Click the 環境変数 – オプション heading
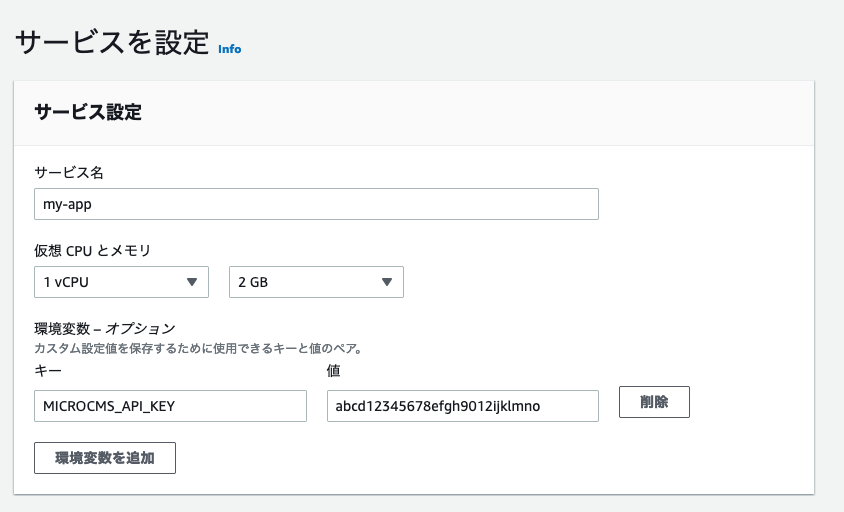Image resolution: width=844 pixels, height=512 pixels. point(105,328)
